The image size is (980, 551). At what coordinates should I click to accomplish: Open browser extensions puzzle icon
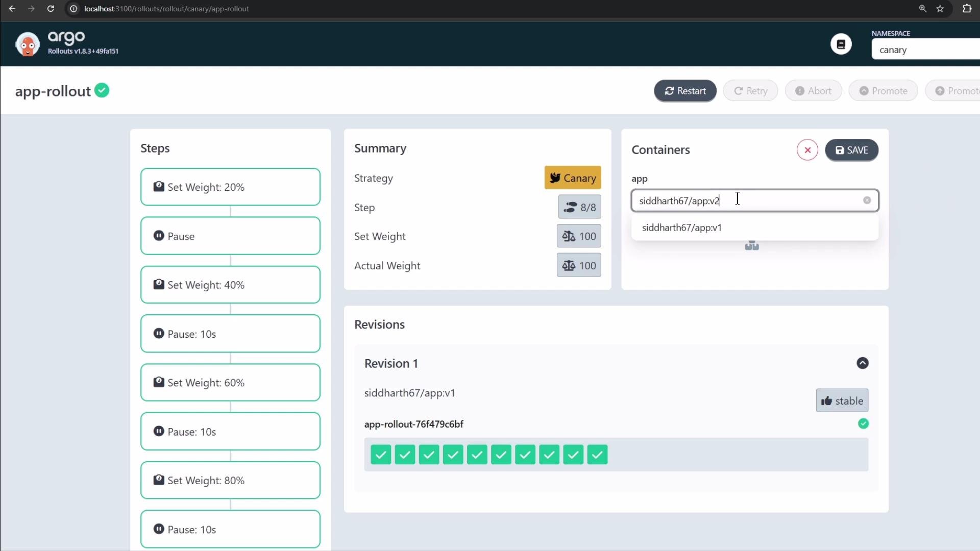[x=967, y=9]
